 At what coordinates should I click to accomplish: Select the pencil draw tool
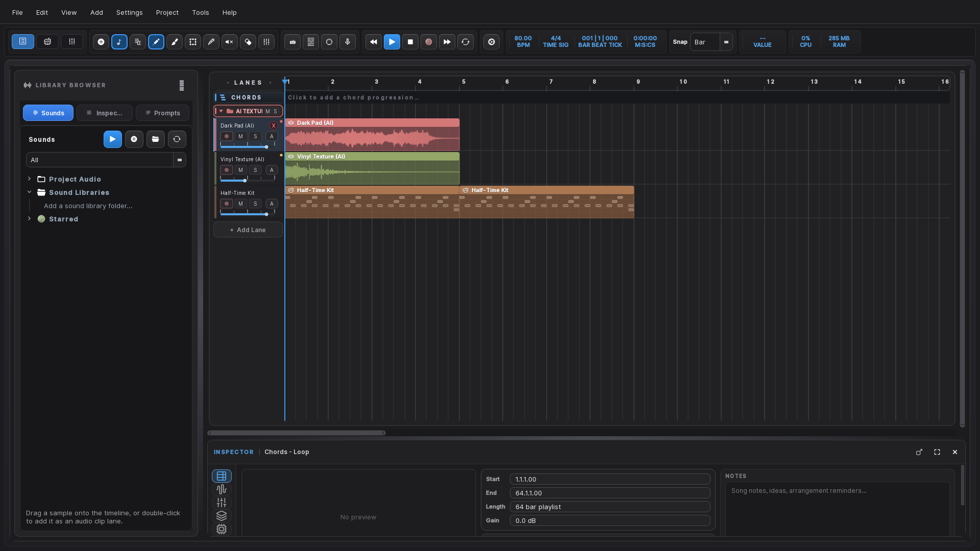(156, 42)
